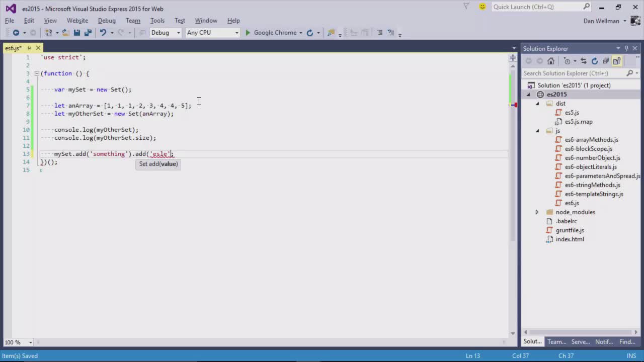This screenshot has width=644, height=362.
Task: Click Sync with Active Document icon
Action: [x=584, y=61]
